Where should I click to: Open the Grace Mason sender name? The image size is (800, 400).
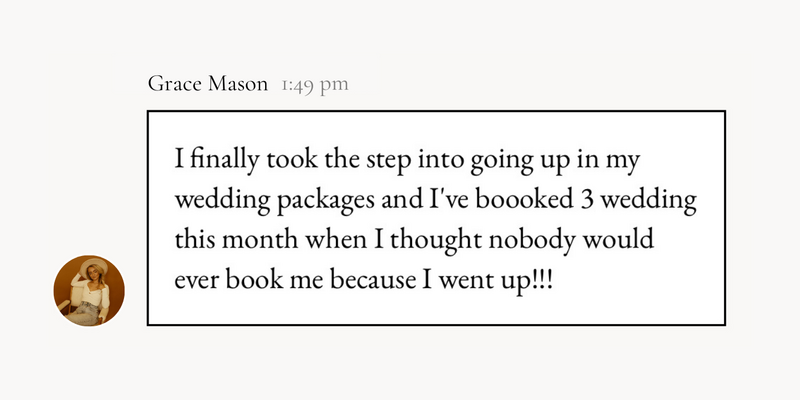tap(208, 84)
